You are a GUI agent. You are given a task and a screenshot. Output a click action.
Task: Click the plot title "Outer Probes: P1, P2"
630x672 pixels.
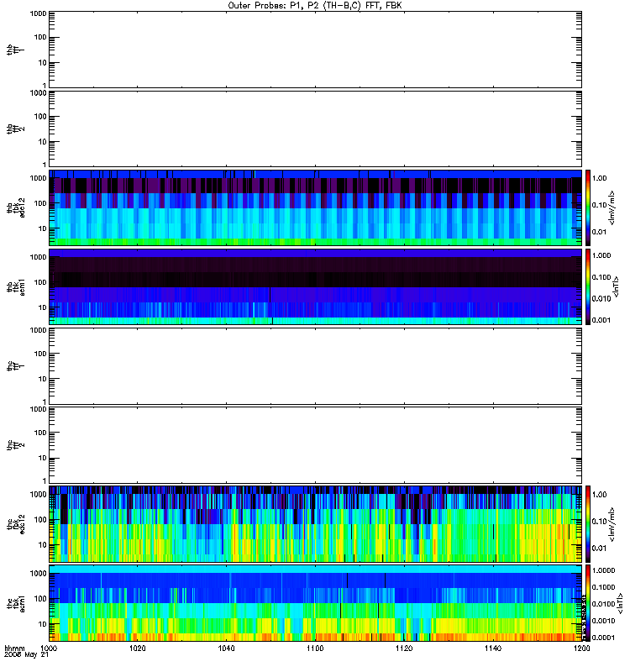point(315,5)
